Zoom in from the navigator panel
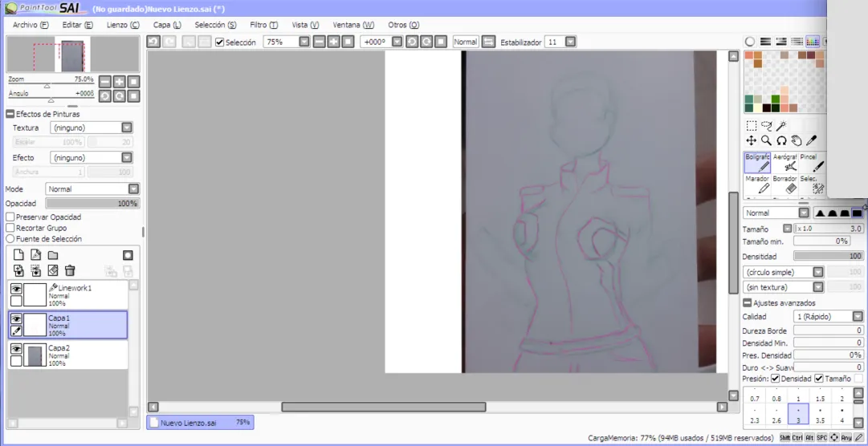The width and height of the screenshot is (868, 446). pyautogui.click(x=119, y=82)
